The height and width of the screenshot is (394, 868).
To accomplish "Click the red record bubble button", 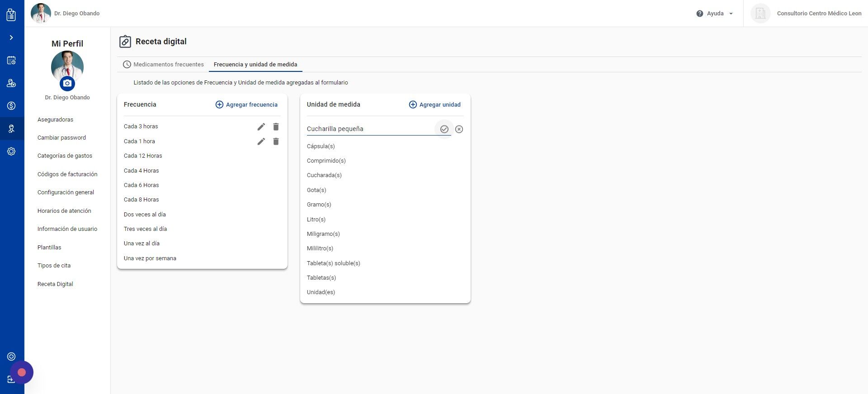I will (x=21, y=372).
